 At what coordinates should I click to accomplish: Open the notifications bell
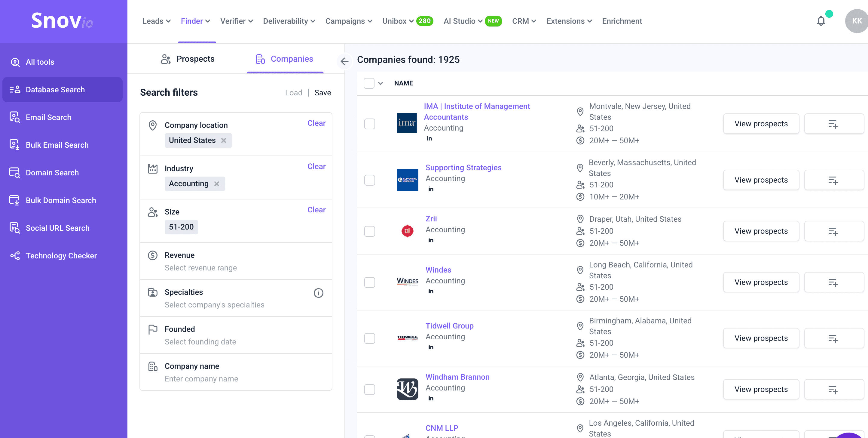[x=821, y=21]
